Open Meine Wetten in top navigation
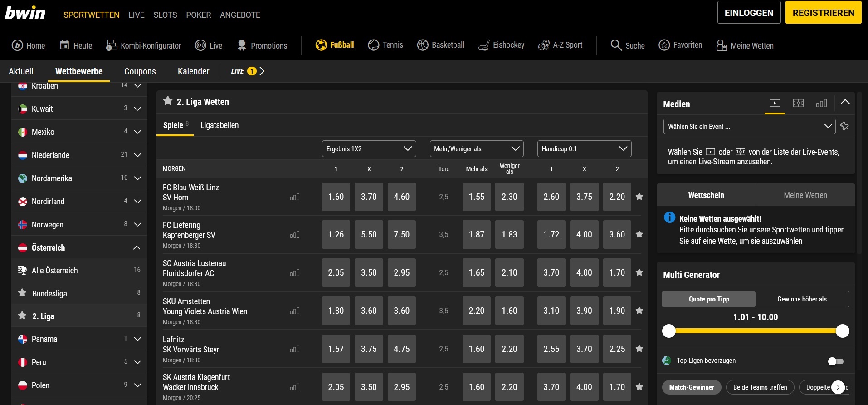 click(745, 45)
